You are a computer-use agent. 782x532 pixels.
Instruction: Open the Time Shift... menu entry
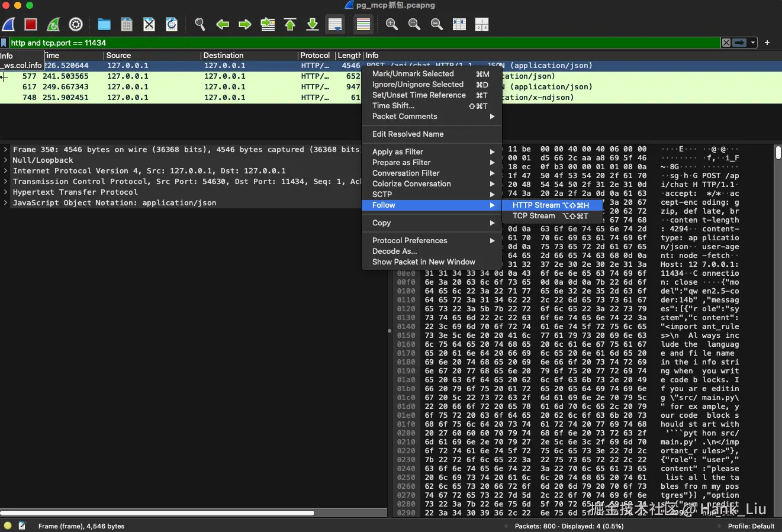click(x=432, y=106)
